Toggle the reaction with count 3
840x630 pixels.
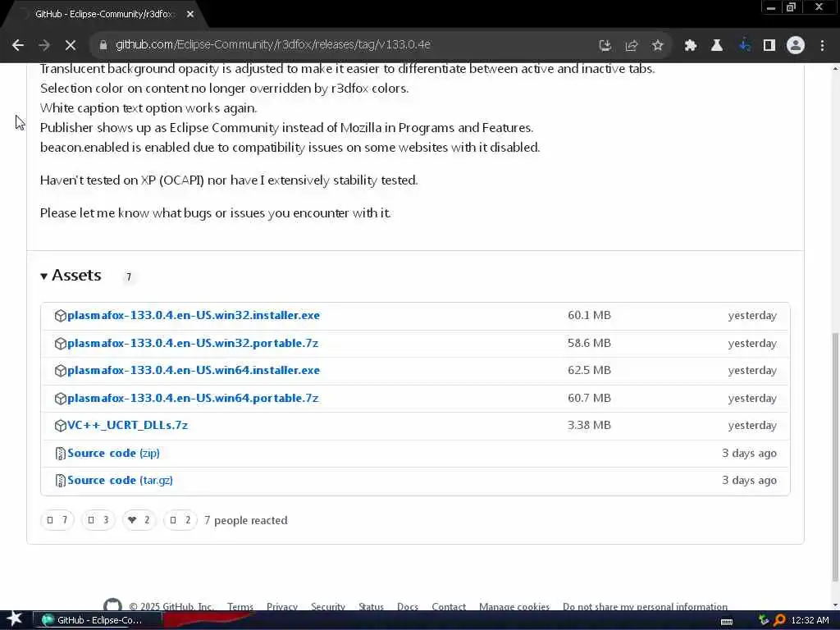98,520
